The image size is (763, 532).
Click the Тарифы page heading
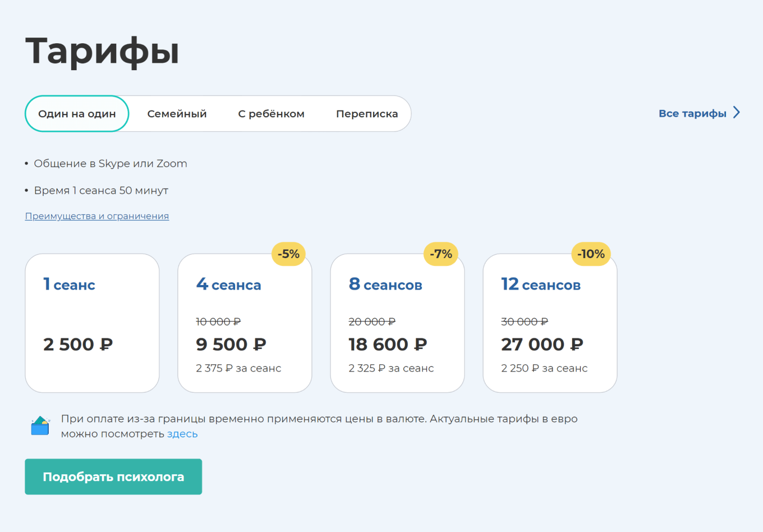coord(102,51)
